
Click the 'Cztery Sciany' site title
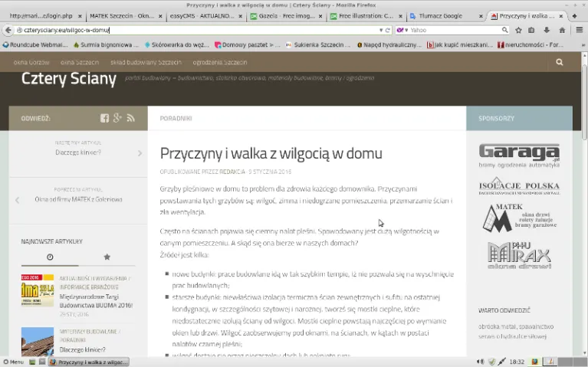69,79
